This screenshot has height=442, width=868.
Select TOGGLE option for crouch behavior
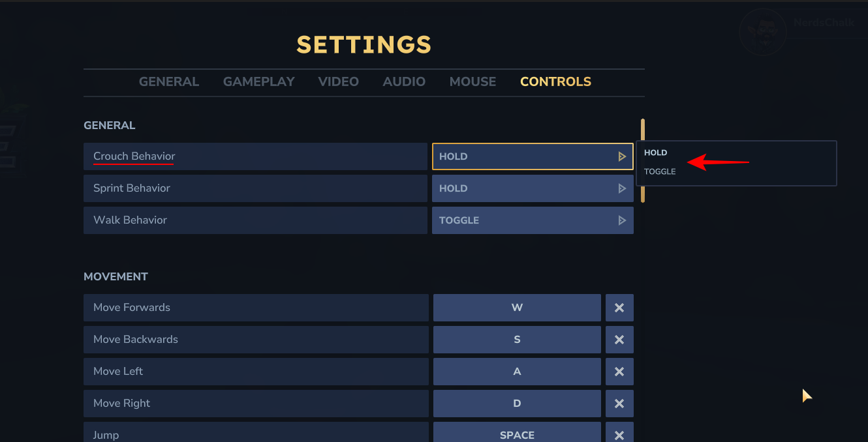[660, 171]
